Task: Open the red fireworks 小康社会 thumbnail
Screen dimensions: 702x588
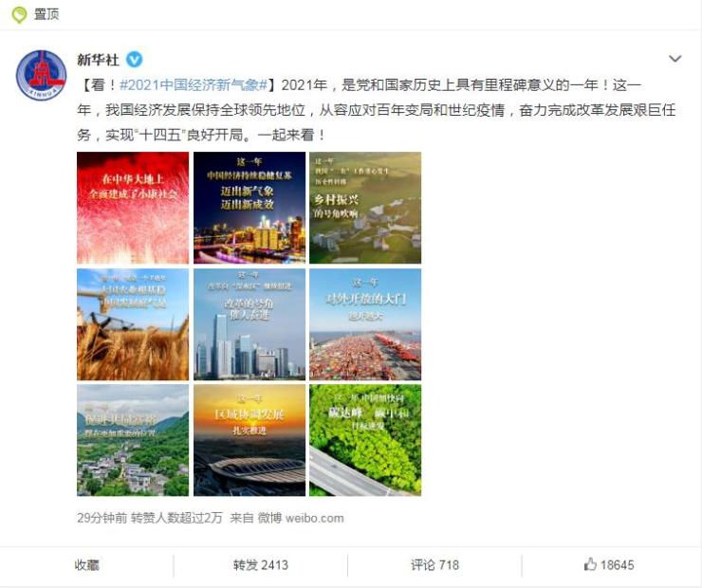Action: click(133, 208)
